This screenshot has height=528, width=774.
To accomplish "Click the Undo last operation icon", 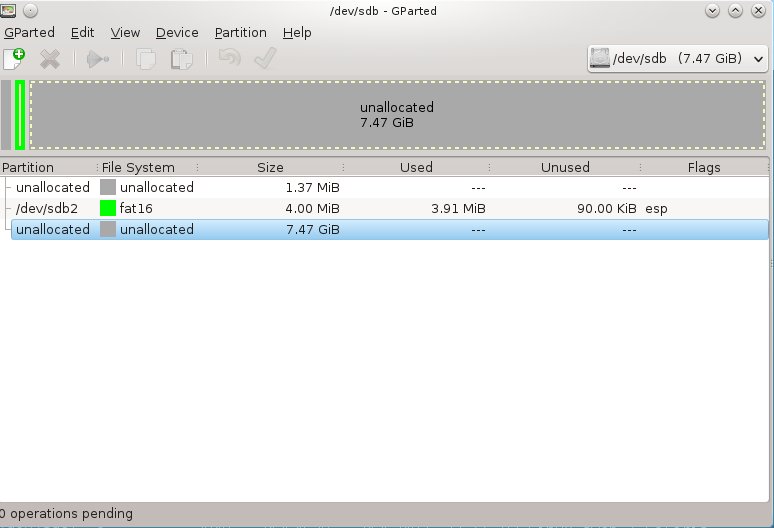I will pos(230,58).
